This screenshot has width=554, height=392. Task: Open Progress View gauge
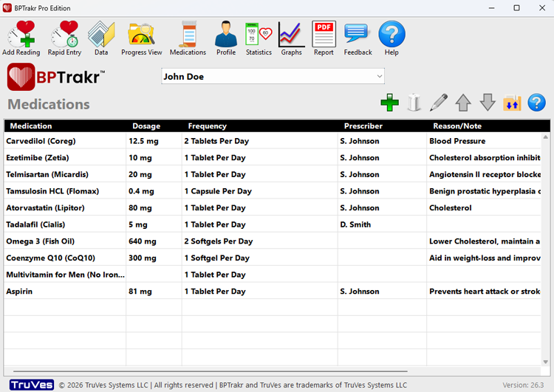pyautogui.click(x=141, y=38)
